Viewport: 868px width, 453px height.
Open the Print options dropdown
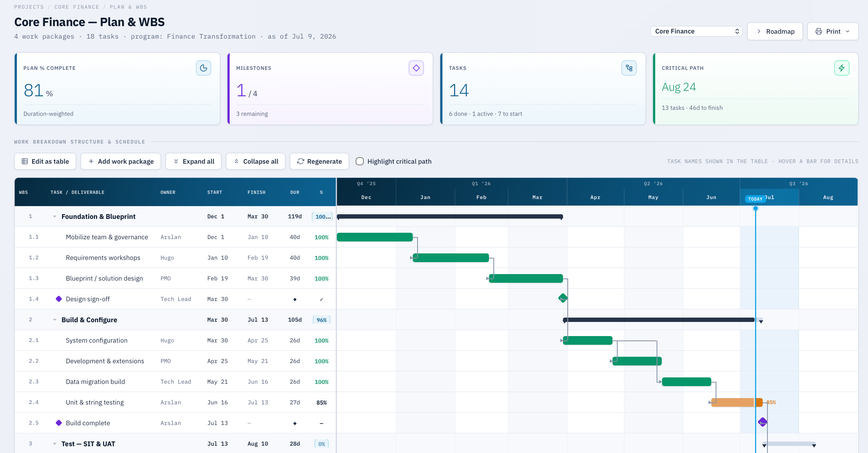click(833, 31)
